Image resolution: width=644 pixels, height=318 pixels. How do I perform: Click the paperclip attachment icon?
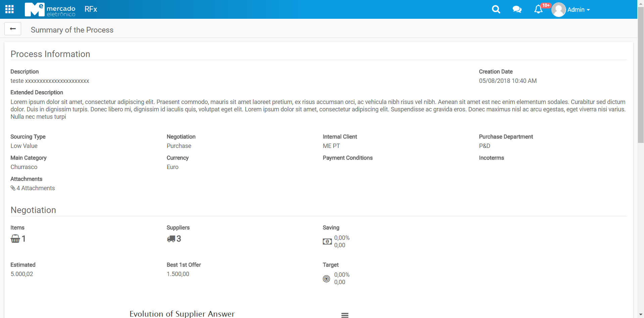coord(13,188)
